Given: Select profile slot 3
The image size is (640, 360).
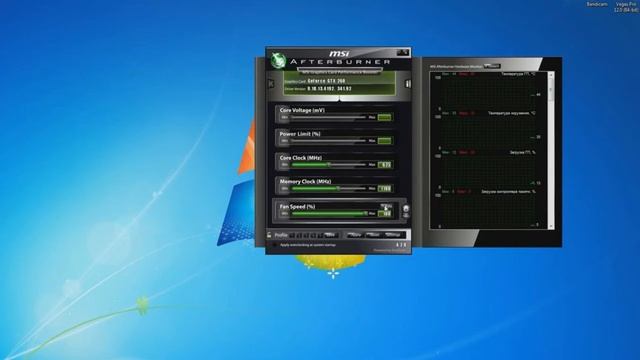Looking at the screenshot, I should coord(306,235).
